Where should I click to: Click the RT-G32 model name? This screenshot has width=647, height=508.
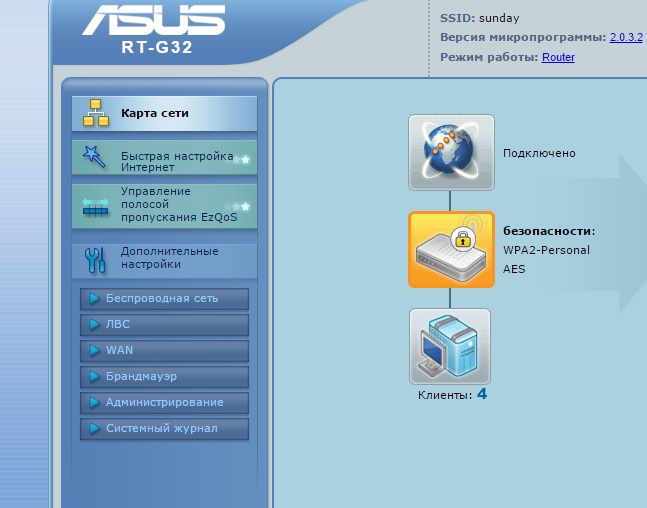click(157, 47)
